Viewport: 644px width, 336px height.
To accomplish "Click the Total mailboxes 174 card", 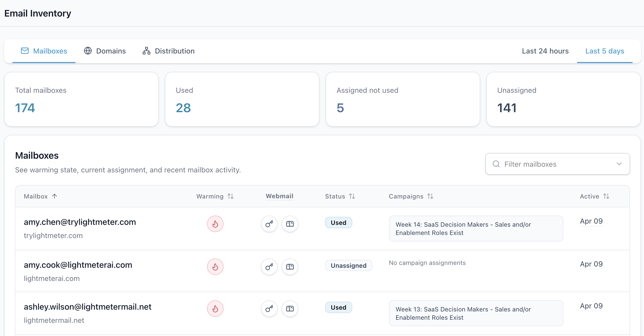I will pos(81,99).
